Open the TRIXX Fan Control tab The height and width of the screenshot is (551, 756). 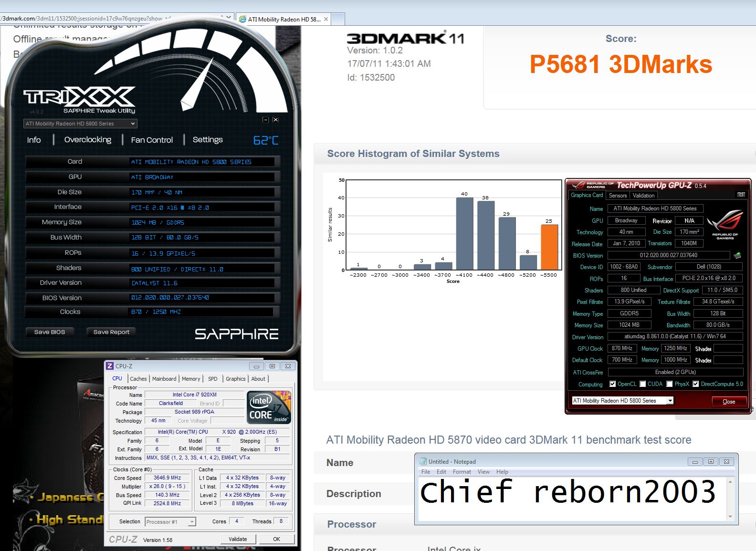click(152, 140)
